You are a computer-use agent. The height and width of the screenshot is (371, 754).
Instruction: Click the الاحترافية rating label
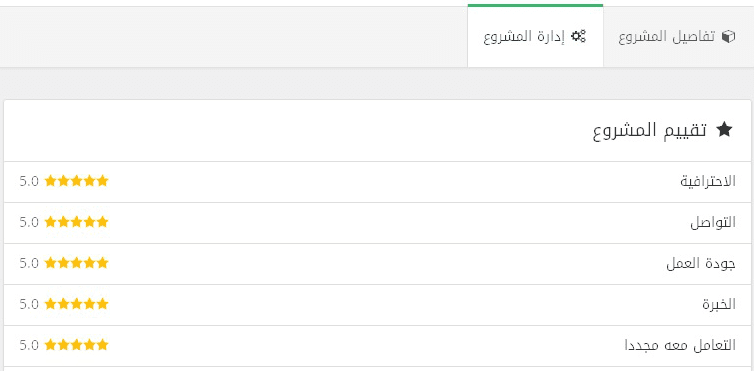point(708,181)
